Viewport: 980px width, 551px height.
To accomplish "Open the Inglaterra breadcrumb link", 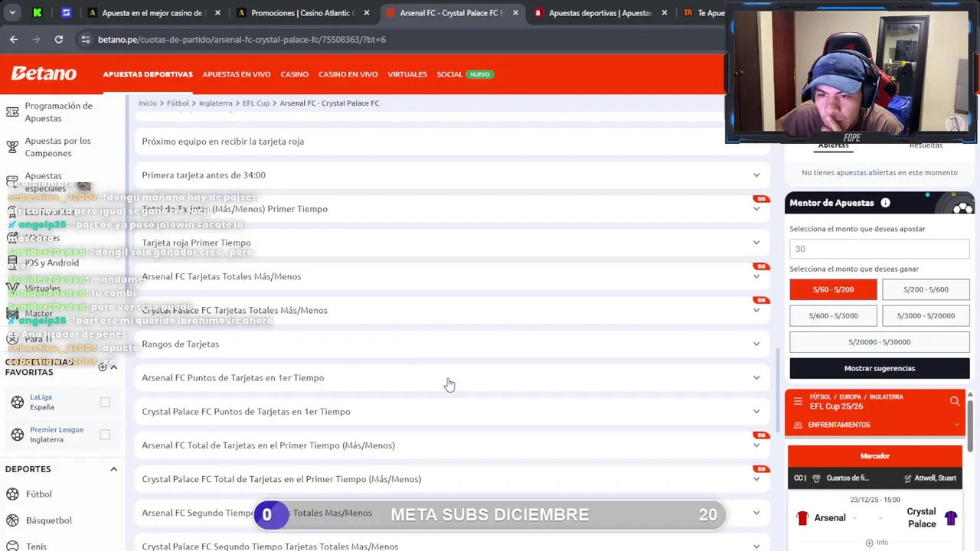I will [216, 103].
